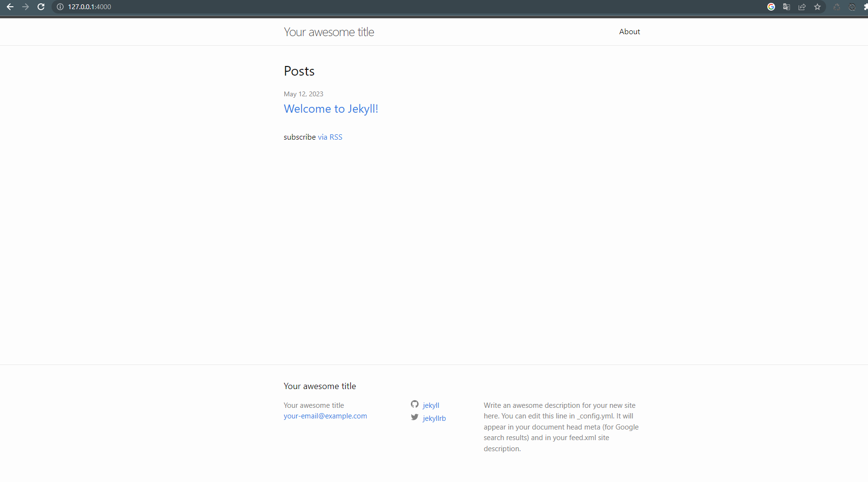Screen dimensions: 868x482
Task: Click footer heading Your awesome title
Action: tap(320, 386)
